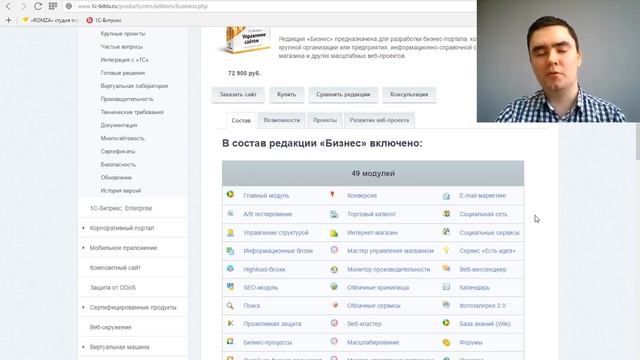The height and width of the screenshot is (360, 640).
Task: Click the A/B тестирование icon
Action: pyautogui.click(x=230, y=213)
